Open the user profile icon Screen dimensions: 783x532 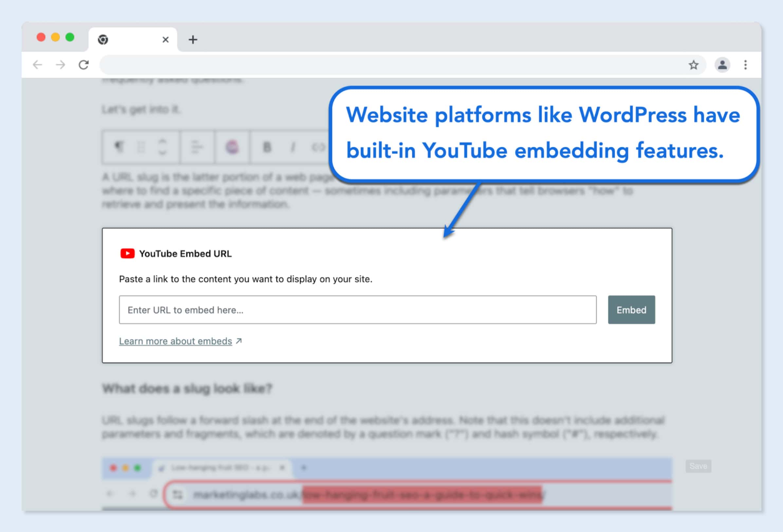[x=722, y=65]
